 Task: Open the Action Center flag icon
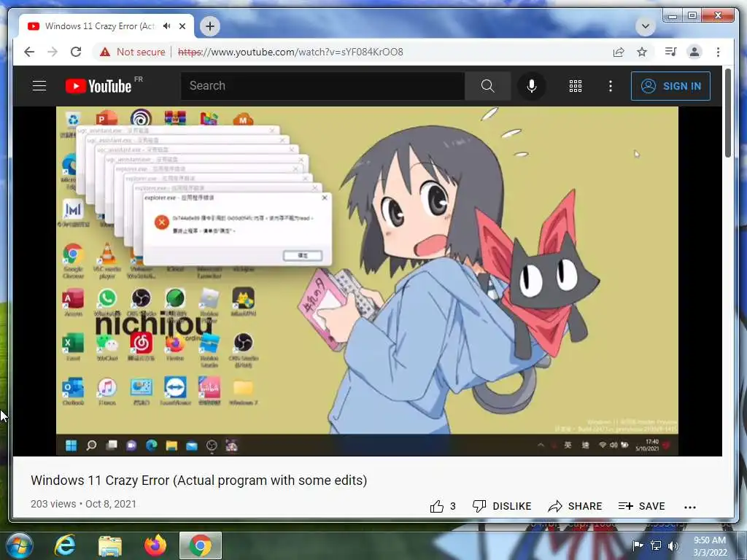[638, 545]
